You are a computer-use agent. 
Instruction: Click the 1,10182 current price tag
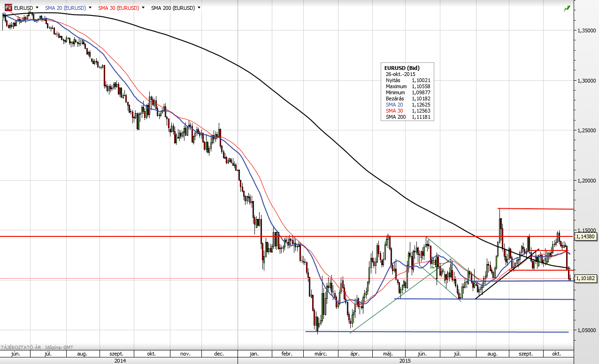[587, 278]
